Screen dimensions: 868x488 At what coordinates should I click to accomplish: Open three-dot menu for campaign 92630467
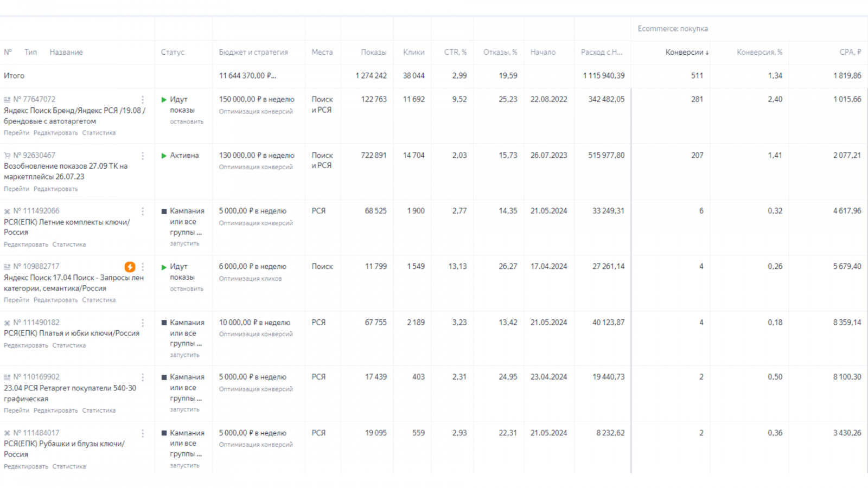pos(143,156)
